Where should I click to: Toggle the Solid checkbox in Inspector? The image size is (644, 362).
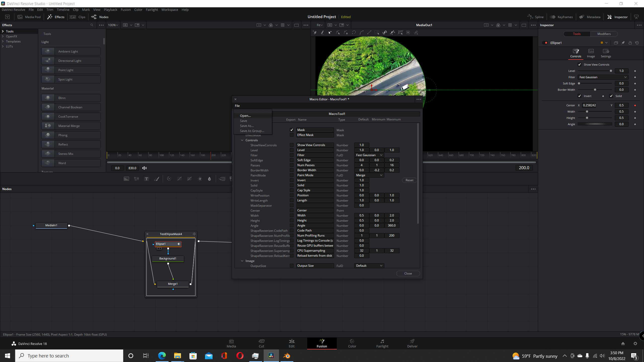pyautogui.click(x=611, y=96)
